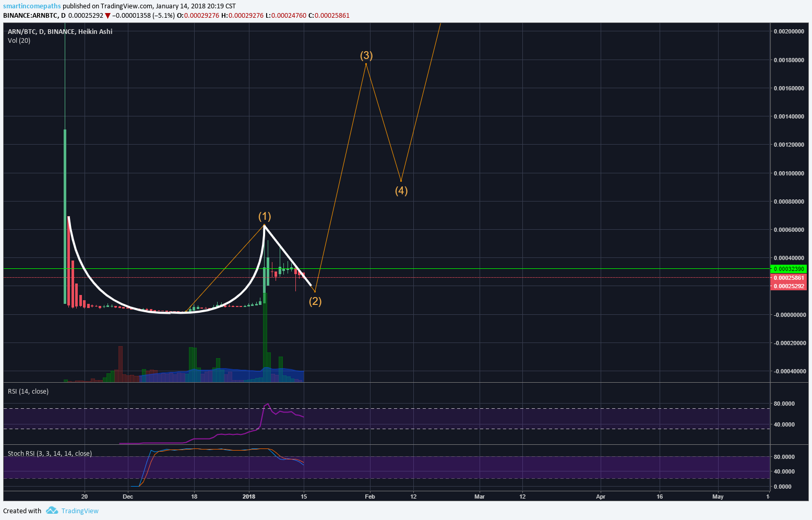Click the Stoch RSI 0.0000 axis value
This screenshot has height=520, width=812.
[x=782, y=487]
